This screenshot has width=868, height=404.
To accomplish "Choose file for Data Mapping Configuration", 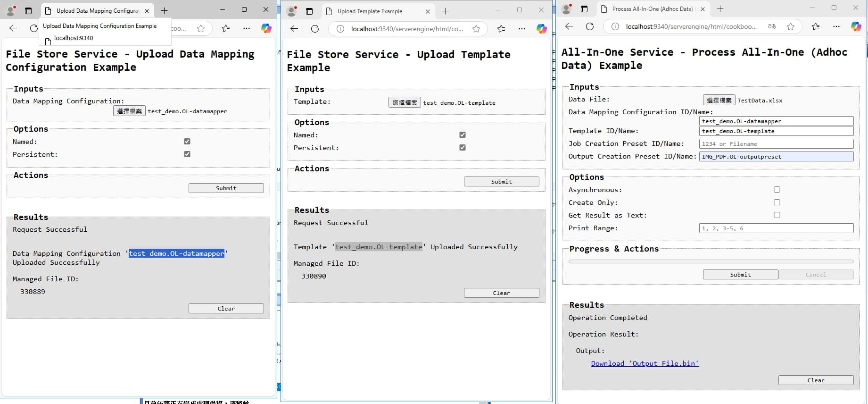I will [x=129, y=111].
